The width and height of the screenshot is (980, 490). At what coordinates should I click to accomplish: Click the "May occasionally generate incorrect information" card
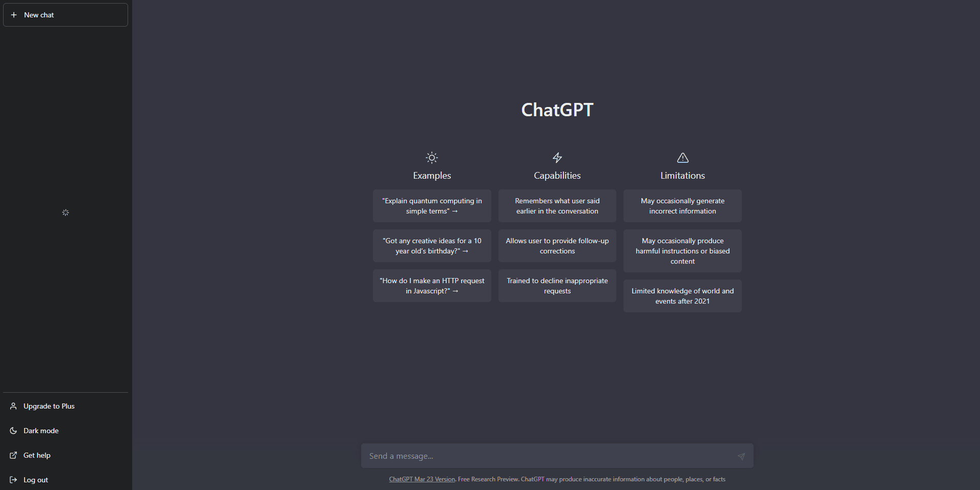pyautogui.click(x=682, y=206)
